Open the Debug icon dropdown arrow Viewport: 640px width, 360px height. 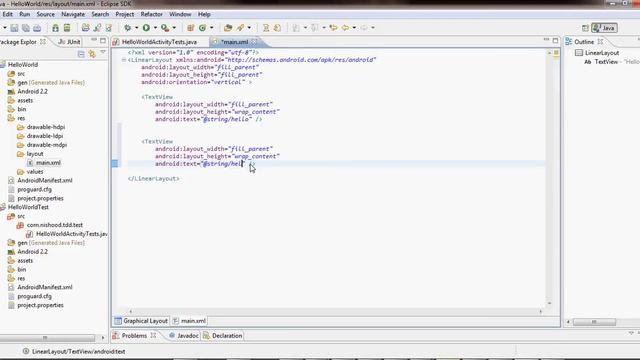[x=136, y=28]
